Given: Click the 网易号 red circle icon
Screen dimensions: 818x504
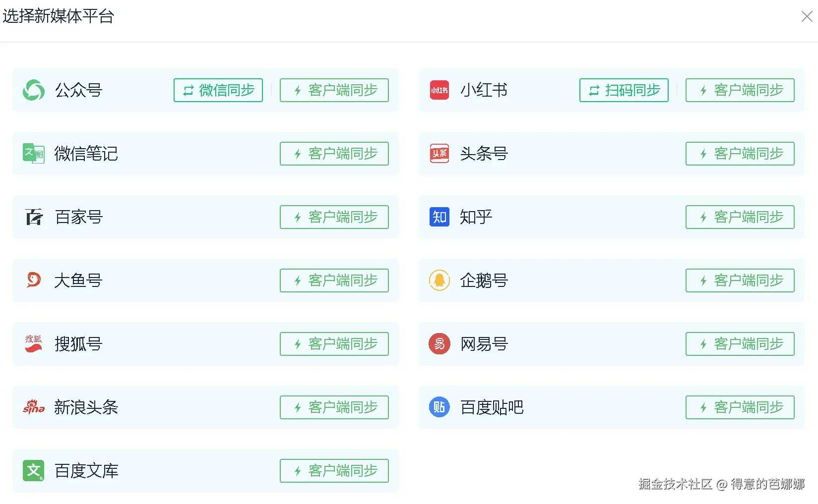Looking at the screenshot, I should [440, 344].
